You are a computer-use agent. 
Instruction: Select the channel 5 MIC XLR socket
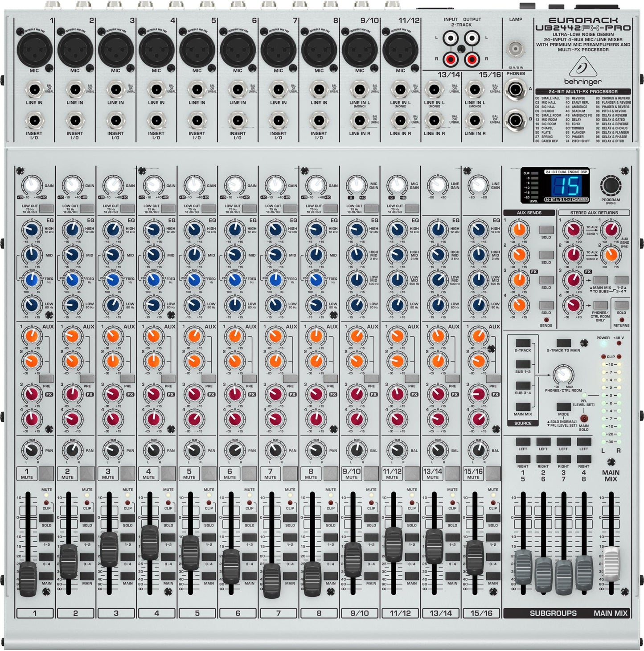(197, 49)
